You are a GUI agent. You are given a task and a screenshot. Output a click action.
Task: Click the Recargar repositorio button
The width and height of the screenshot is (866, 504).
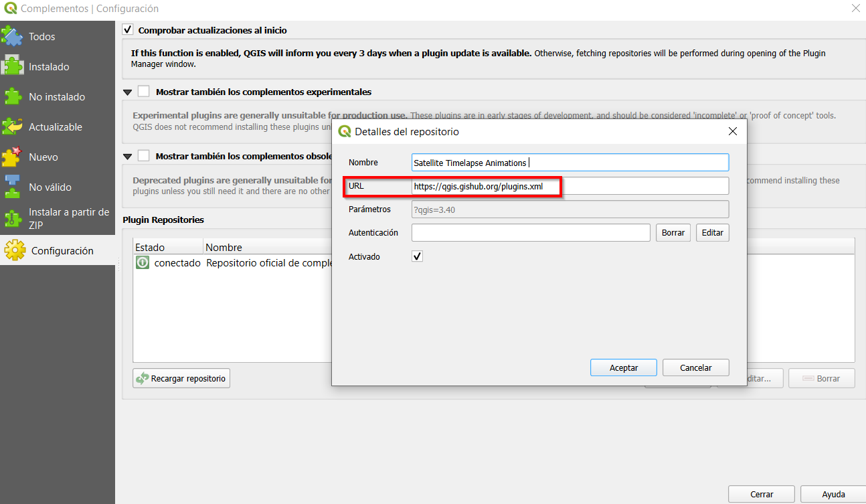[x=181, y=378]
